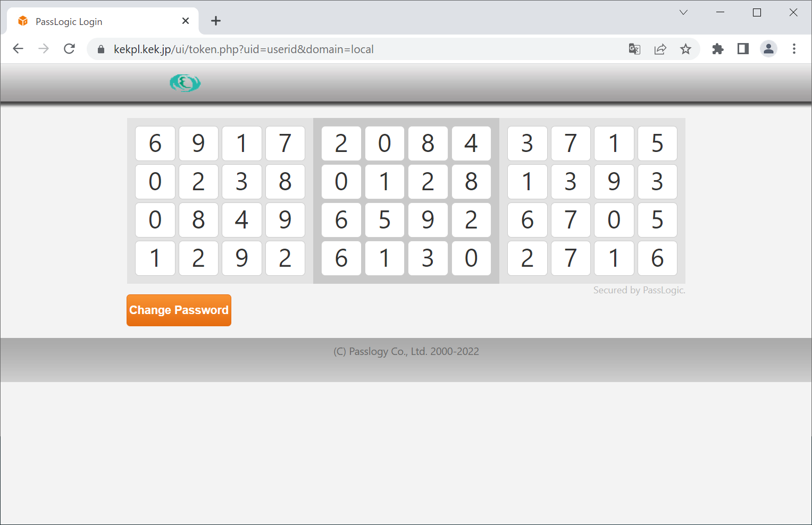The width and height of the screenshot is (812, 525).
Task: Click the browser back arrow
Action: [18, 49]
